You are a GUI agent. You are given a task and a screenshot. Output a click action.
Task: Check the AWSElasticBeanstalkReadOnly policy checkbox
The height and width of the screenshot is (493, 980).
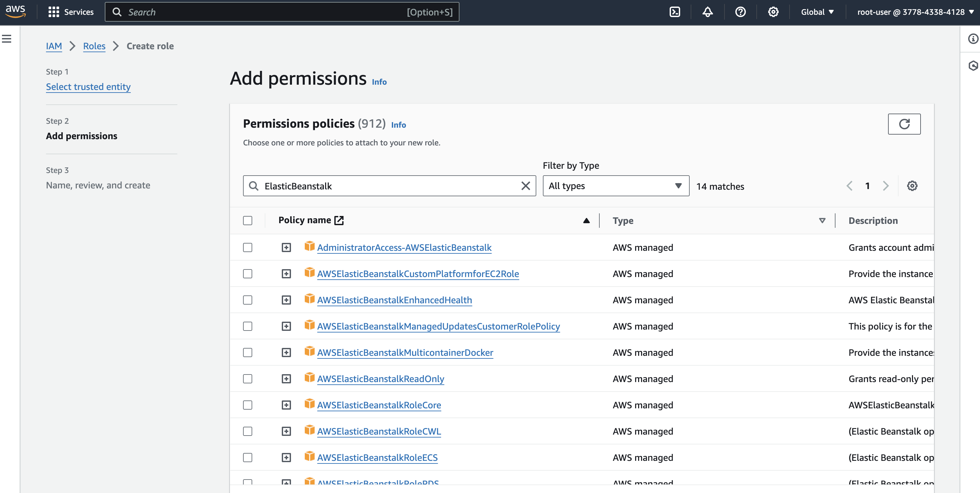(248, 378)
